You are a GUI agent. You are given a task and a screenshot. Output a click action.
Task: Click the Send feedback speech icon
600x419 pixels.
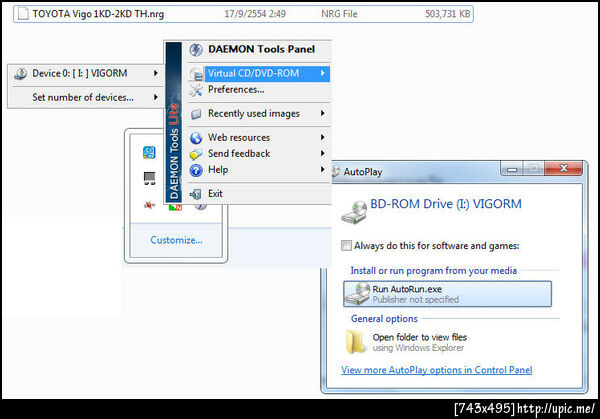196,154
